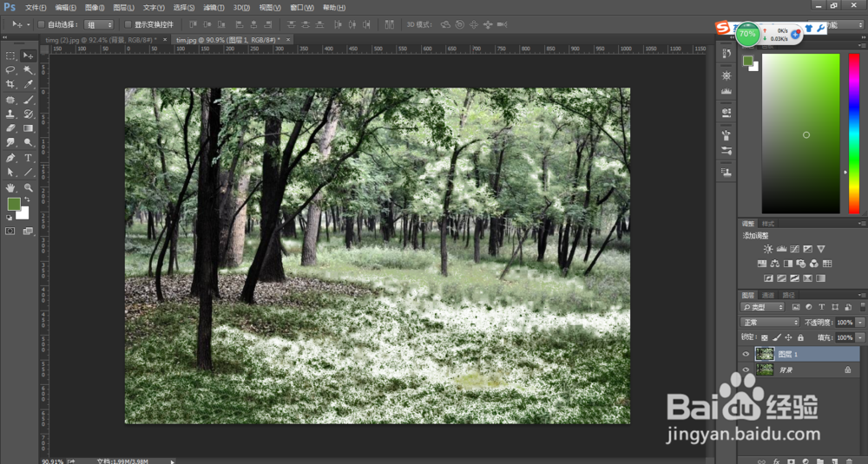Open the Adjustments panel flyout menu
This screenshot has width=868, height=464.
coord(862,224)
